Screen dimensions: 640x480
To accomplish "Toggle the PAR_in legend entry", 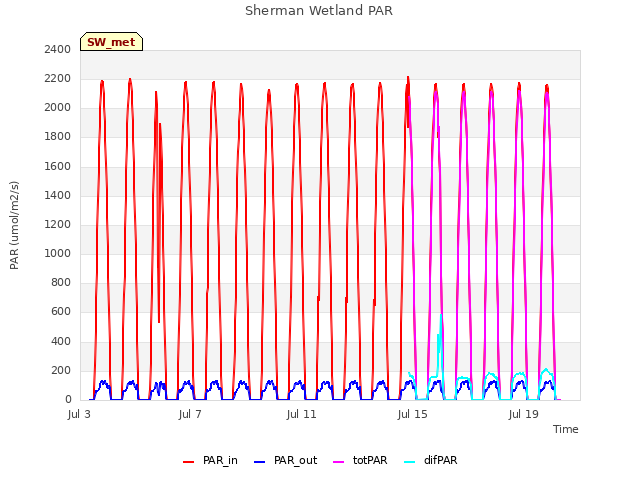I will click(211, 460).
